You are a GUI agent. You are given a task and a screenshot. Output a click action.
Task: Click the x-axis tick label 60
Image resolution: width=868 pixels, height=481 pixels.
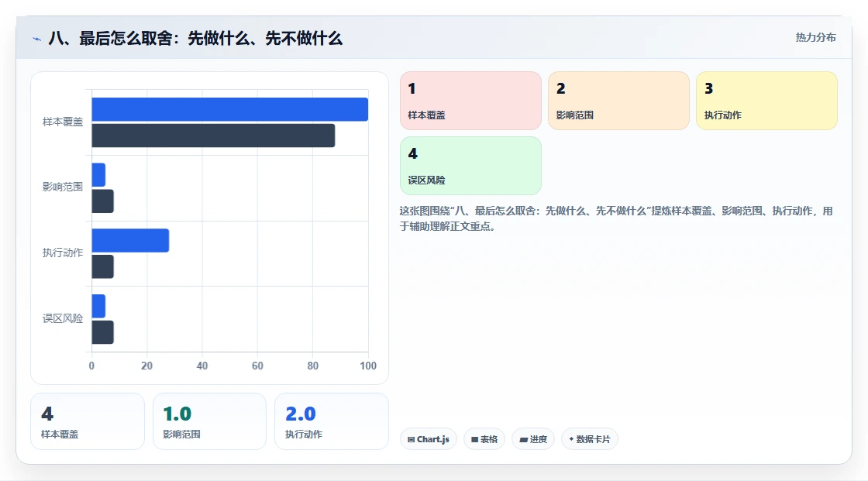pyautogui.click(x=257, y=366)
